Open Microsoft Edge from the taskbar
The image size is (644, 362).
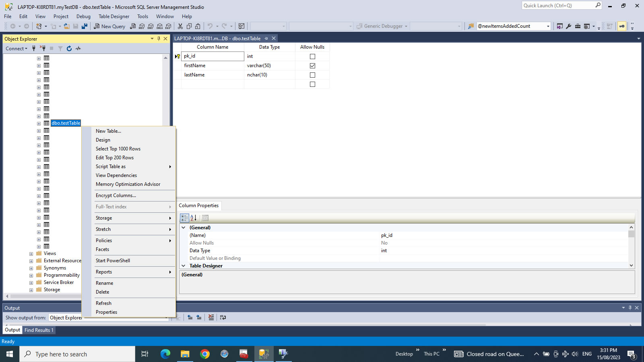(x=165, y=354)
